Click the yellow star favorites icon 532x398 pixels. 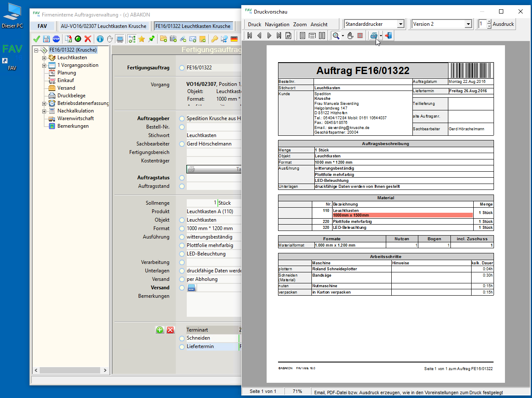pos(142,39)
